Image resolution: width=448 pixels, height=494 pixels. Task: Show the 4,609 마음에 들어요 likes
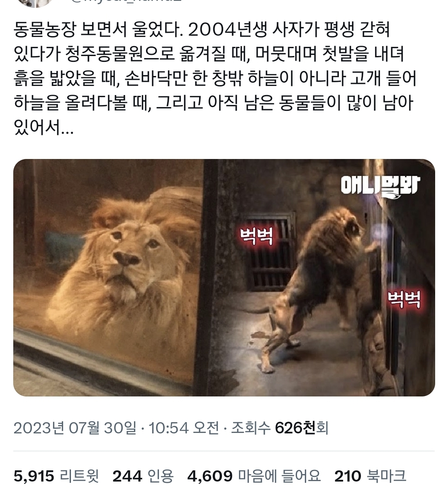tap(254, 476)
